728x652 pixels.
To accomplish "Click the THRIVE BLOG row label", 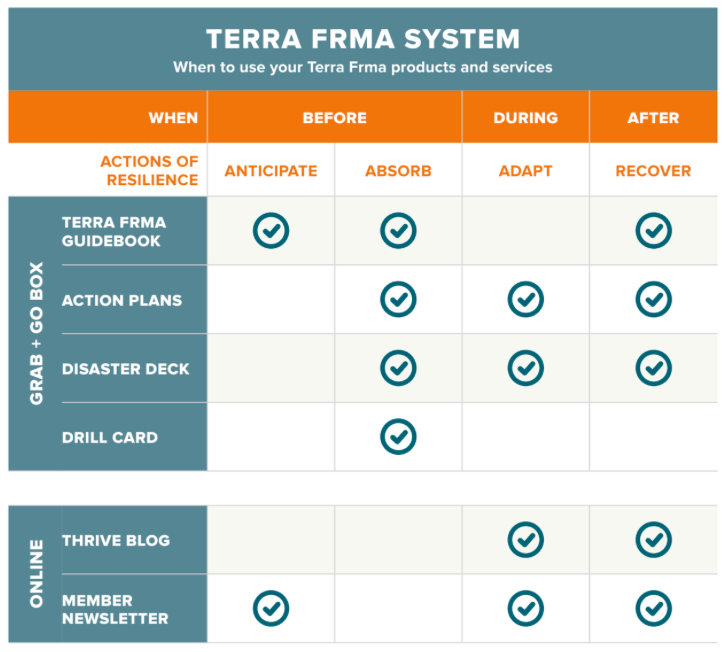I will pyautogui.click(x=116, y=541).
